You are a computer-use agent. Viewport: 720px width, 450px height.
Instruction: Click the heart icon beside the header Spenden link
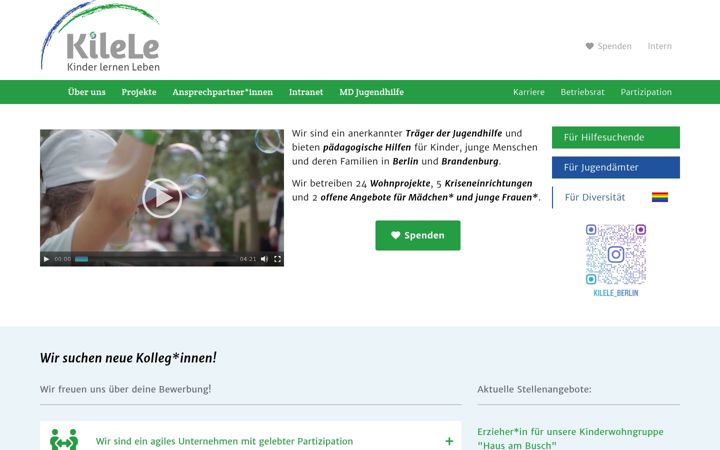coord(590,46)
